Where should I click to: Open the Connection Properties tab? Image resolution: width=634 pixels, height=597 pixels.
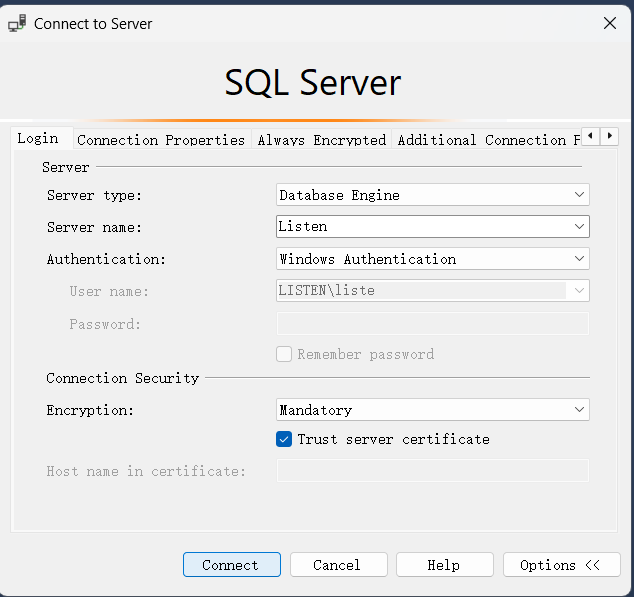[161, 140]
